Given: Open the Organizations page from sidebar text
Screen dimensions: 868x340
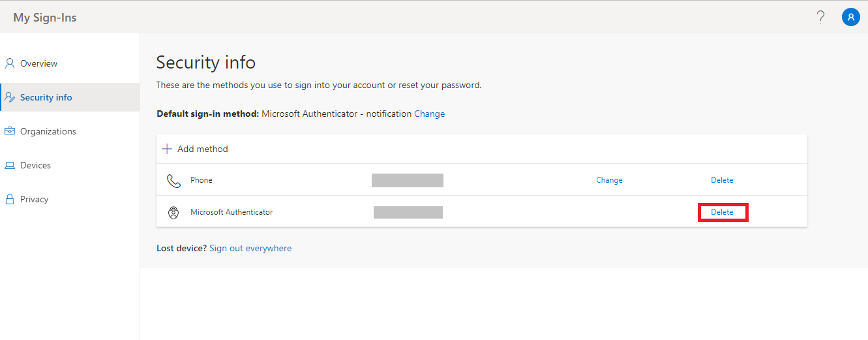Looking at the screenshot, I should tap(48, 131).
